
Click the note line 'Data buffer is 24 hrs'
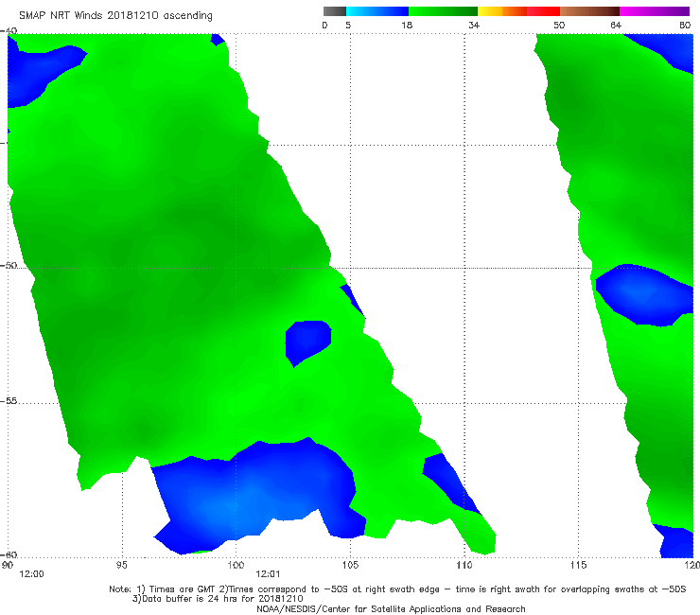[x=218, y=599]
